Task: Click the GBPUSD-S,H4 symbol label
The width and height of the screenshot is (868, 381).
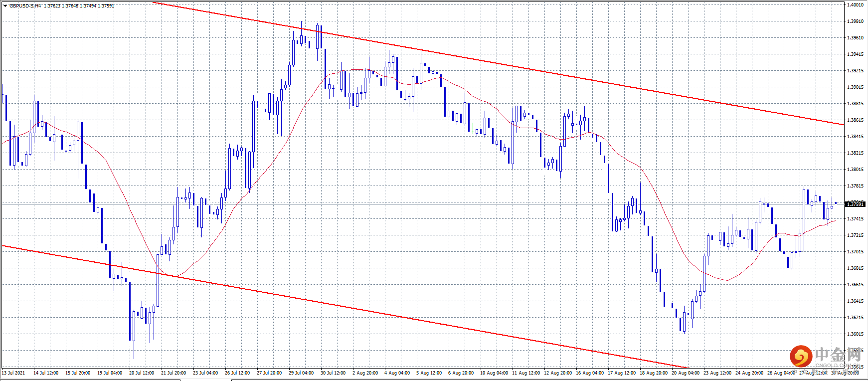Action: [25, 6]
